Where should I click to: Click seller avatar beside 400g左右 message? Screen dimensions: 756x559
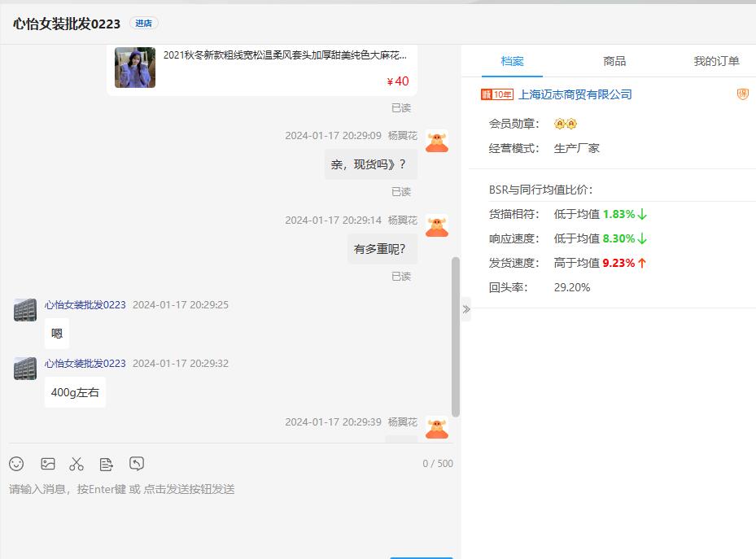click(24, 369)
